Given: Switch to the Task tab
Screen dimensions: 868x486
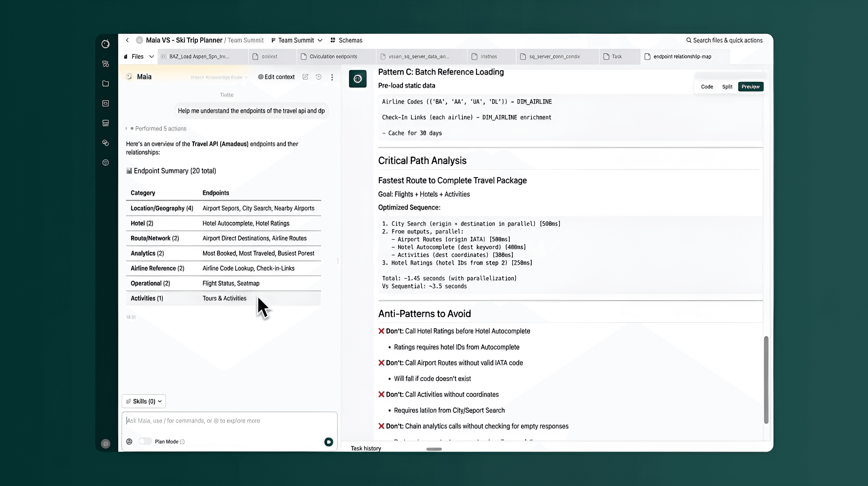Looking at the screenshot, I should pos(619,56).
